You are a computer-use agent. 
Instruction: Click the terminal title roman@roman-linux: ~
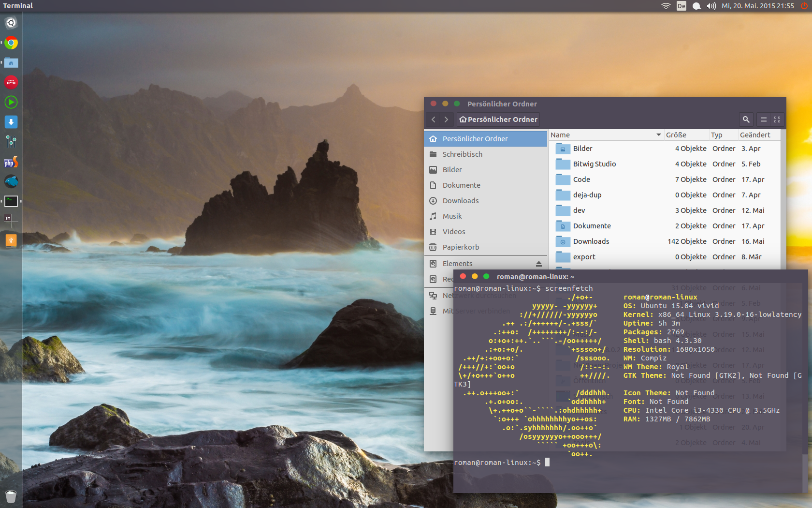pyautogui.click(x=536, y=277)
